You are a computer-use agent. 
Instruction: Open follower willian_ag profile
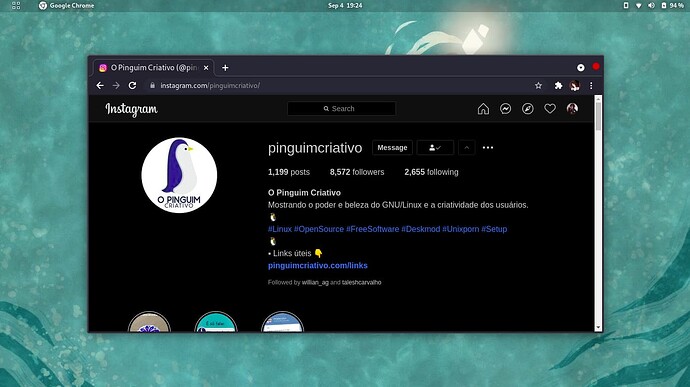pyautogui.click(x=315, y=283)
